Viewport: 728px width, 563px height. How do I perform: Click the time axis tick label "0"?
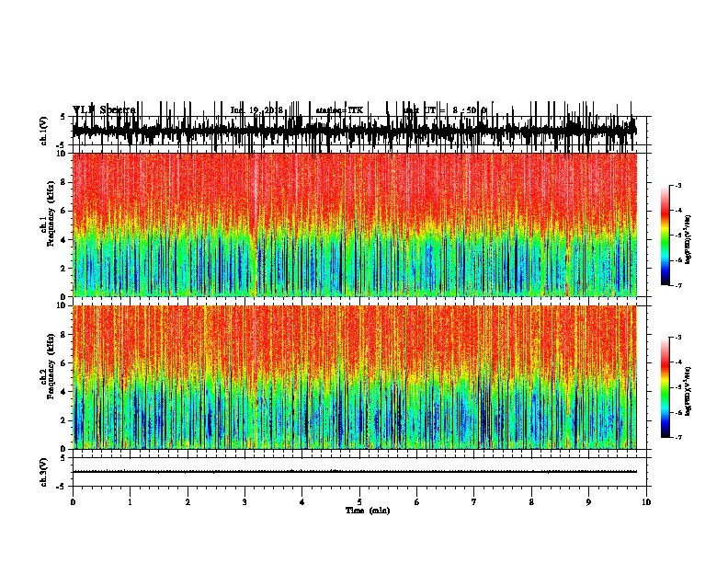click(x=73, y=502)
